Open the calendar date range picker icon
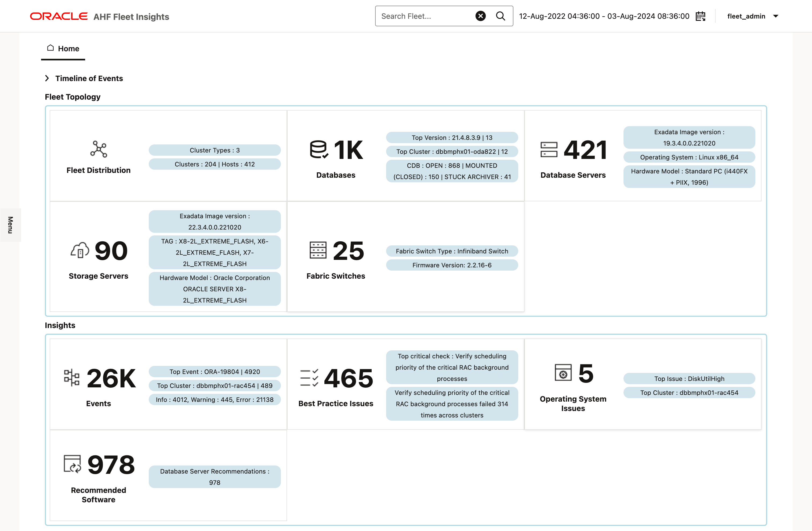 [x=701, y=16]
